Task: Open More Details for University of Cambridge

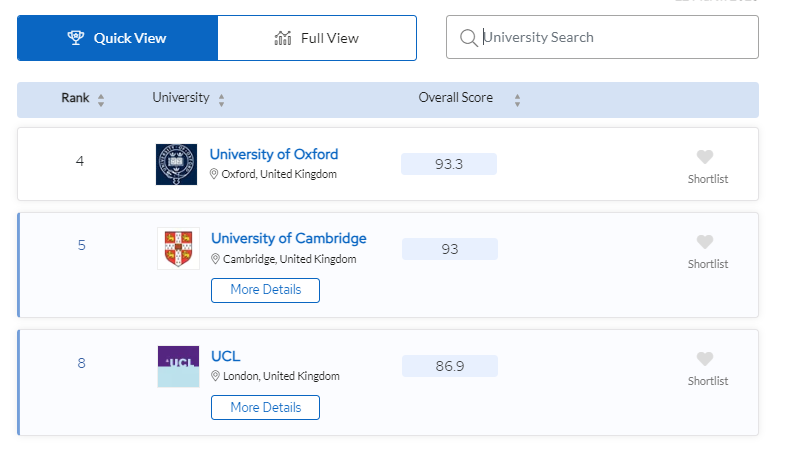Action: (265, 290)
